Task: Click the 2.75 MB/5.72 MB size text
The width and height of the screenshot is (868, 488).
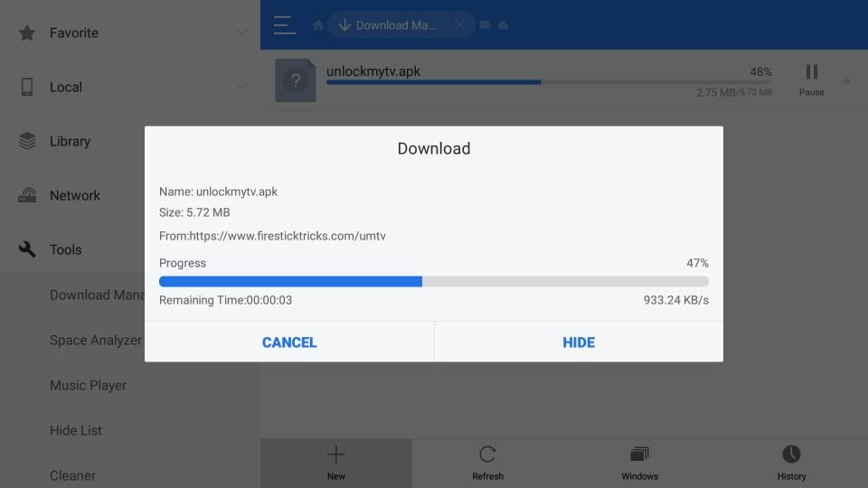Action: 734,92
